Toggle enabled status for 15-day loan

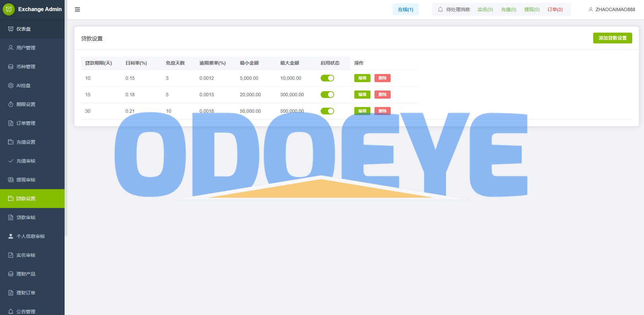click(x=327, y=95)
